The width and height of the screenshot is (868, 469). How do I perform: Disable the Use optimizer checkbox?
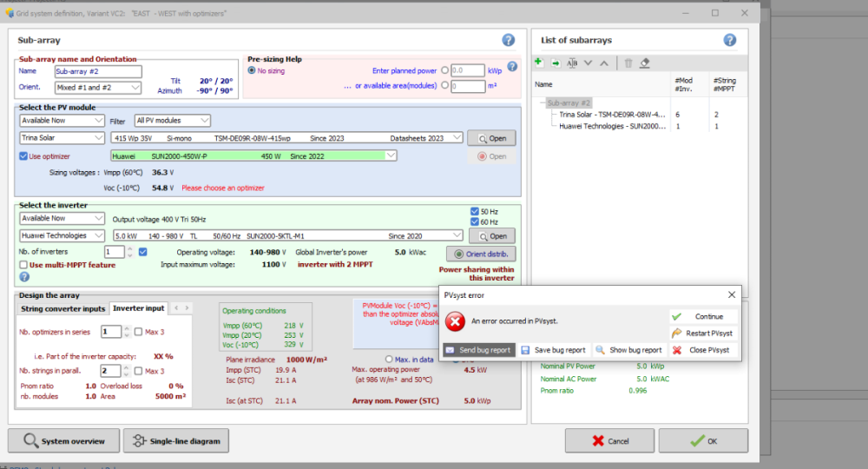click(24, 156)
